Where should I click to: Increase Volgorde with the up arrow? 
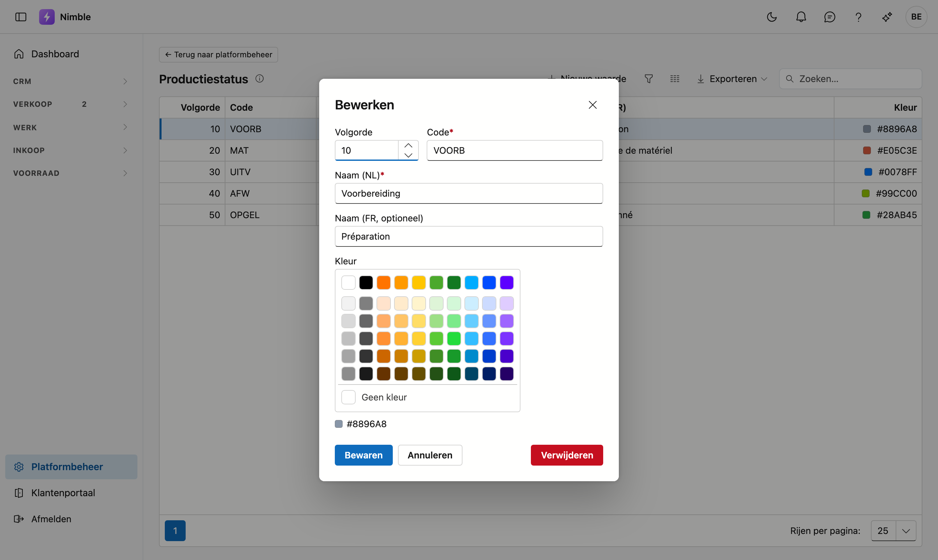pyautogui.click(x=408, y=145)
